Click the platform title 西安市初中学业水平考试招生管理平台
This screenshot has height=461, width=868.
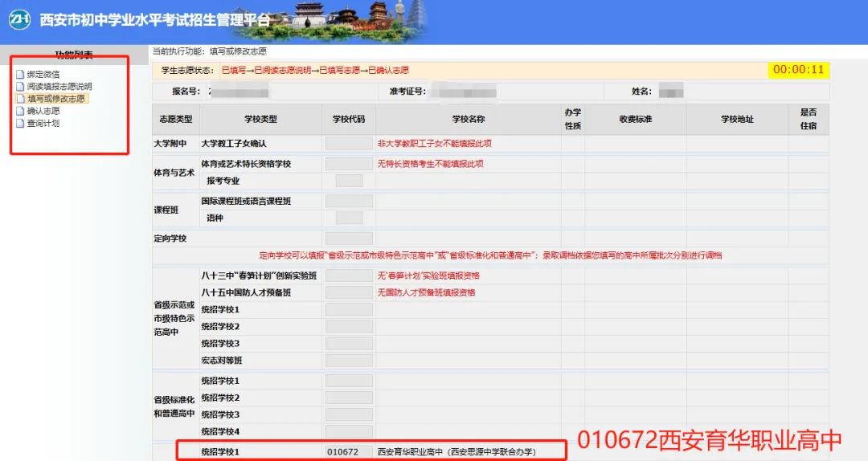155,20
